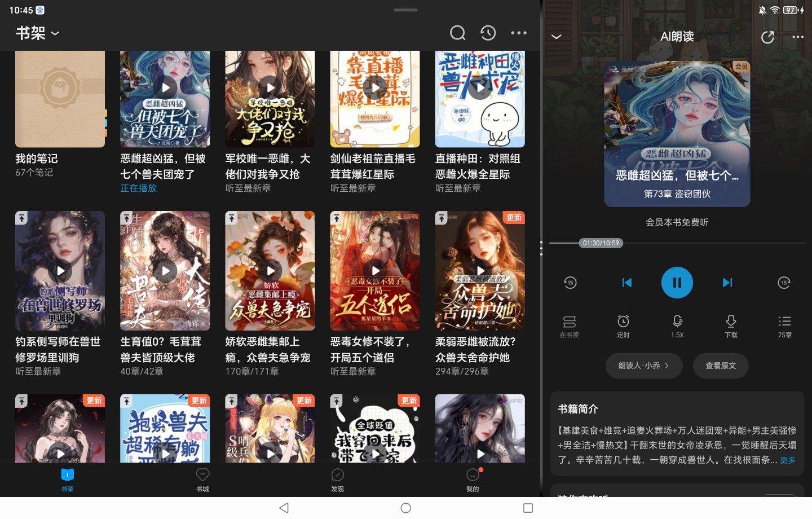Expand the 书架 dropdown title
The width and height of the screenshot is (812, 519).
pos(37,33)
